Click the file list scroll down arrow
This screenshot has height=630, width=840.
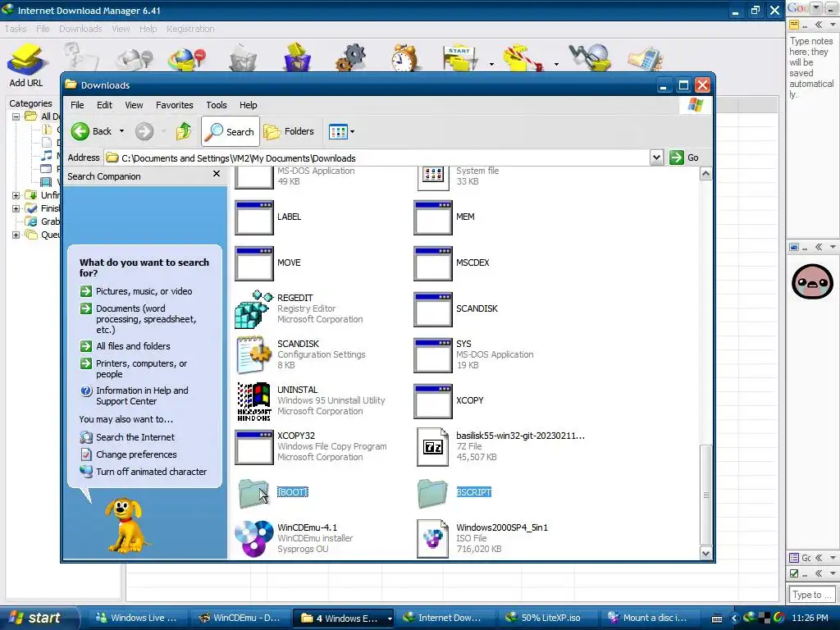tap(705, 554)
